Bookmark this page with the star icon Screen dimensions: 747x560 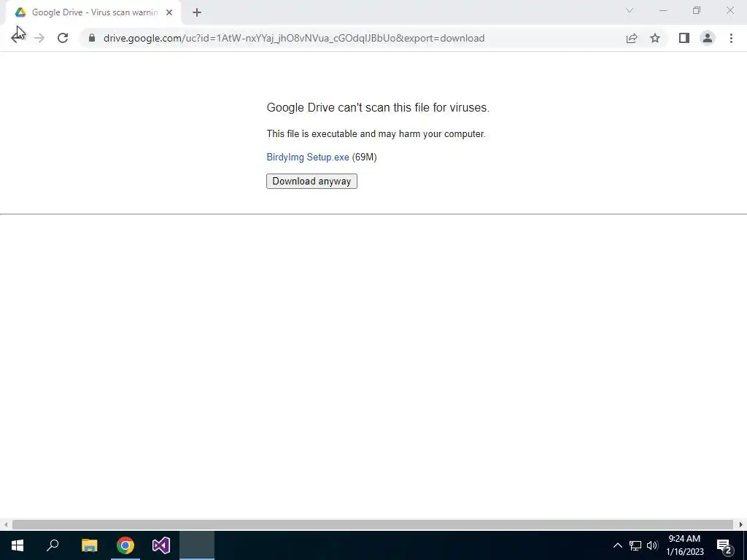[x=655, y=38]
